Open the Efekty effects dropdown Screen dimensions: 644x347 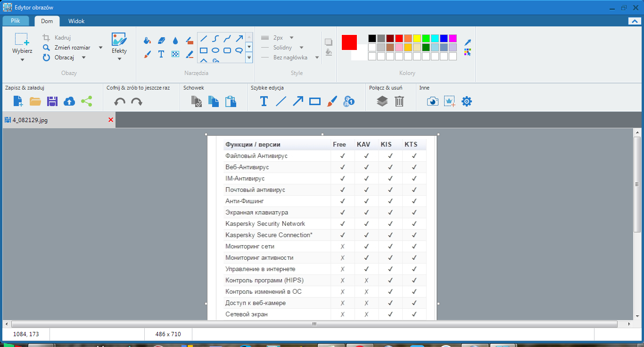119,59
